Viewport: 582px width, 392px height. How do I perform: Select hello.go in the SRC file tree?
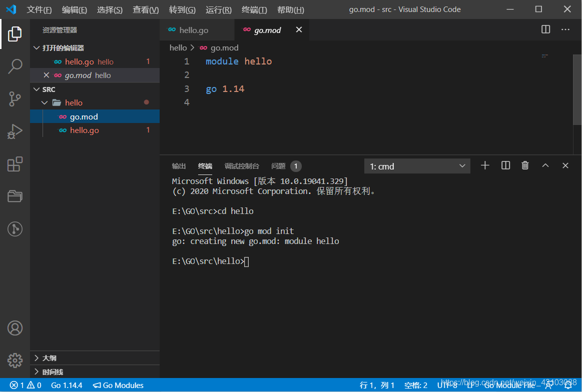pyautogui.click(x=95, y=130)
